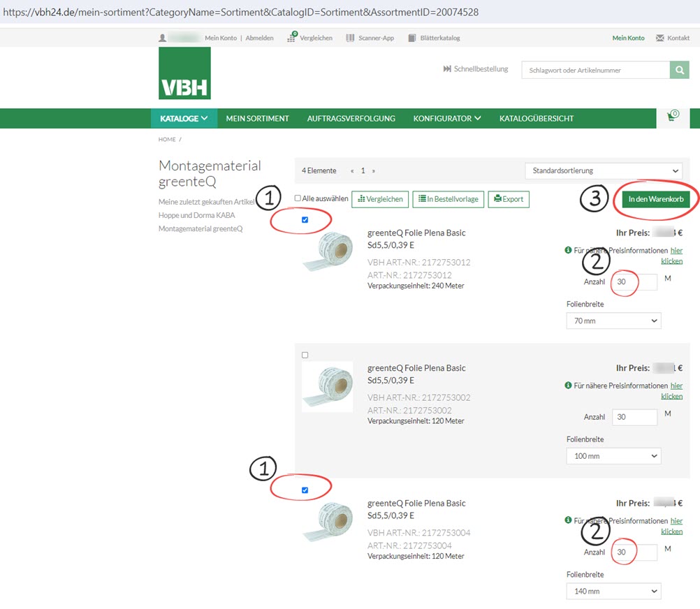This screenshot has height=609, width=700.
Task: Click 'Verpackungseinheit: 240 Meter' text
Action: point(416,286)
